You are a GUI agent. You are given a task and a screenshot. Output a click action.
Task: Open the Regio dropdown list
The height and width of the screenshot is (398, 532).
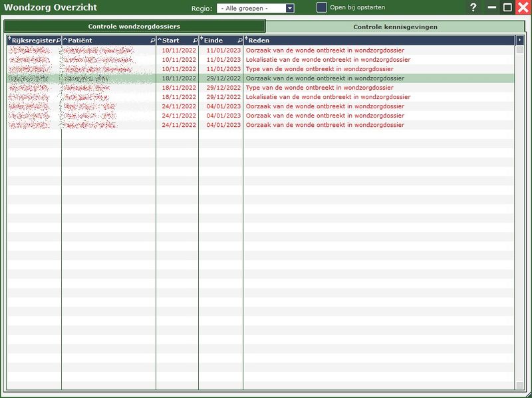click(x=290, y=8)
